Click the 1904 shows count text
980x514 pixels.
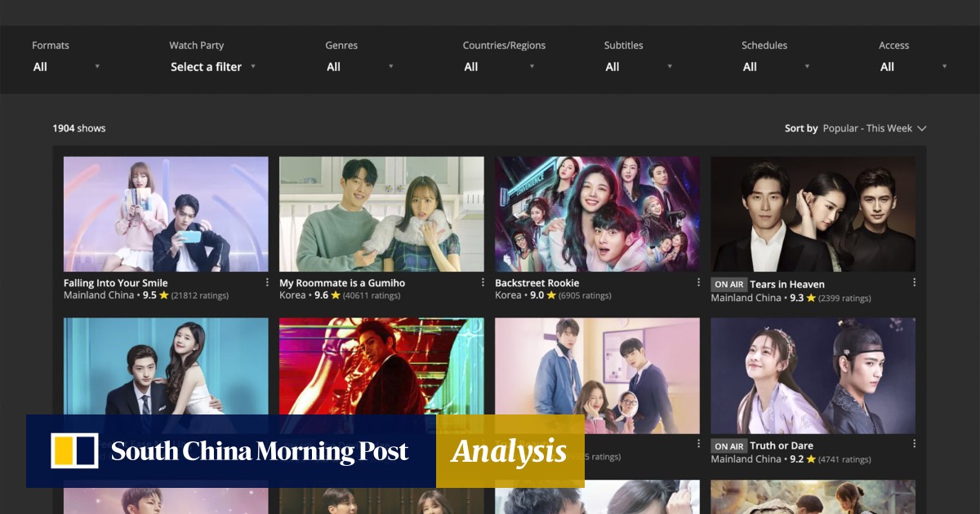(x=79, y=128)
